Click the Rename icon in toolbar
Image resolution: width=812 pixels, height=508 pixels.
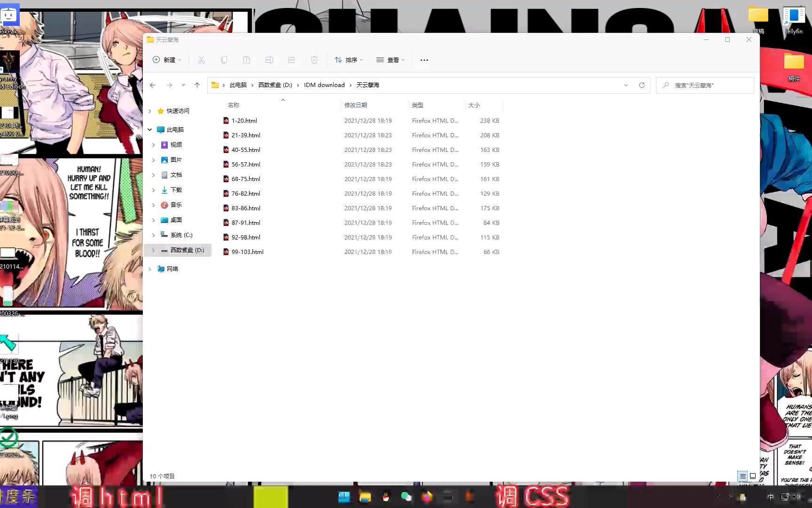(269, 60)
